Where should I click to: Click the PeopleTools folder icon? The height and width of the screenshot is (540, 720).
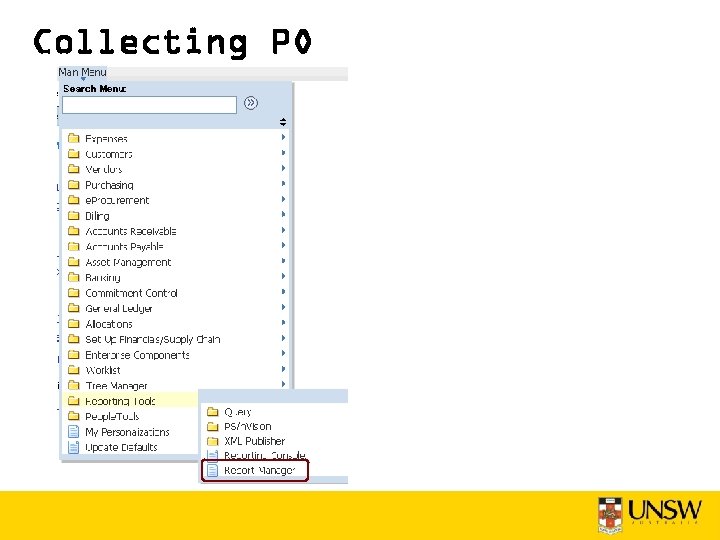click(73, 416)
